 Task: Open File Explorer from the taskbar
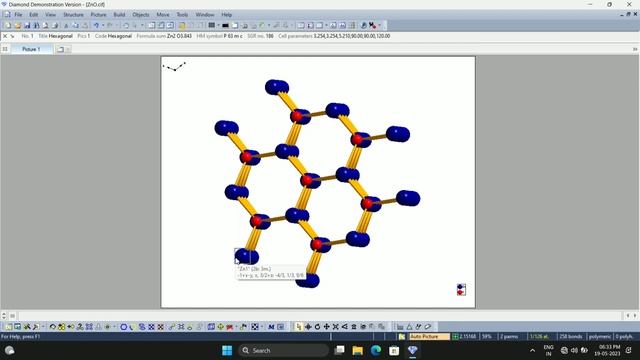pos(358,350)
